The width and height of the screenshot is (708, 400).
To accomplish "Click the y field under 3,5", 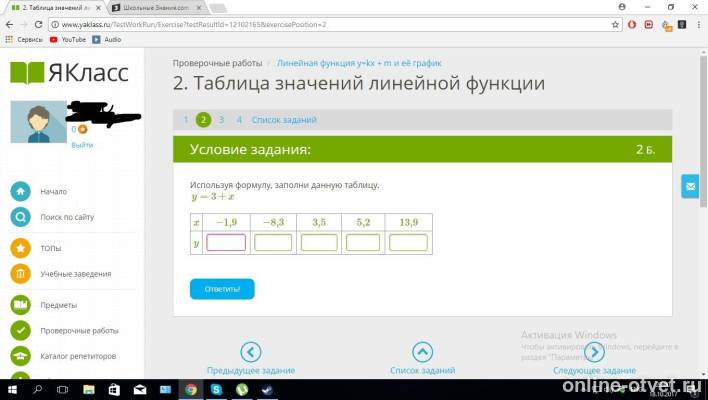I will click(x=319, y=242).
